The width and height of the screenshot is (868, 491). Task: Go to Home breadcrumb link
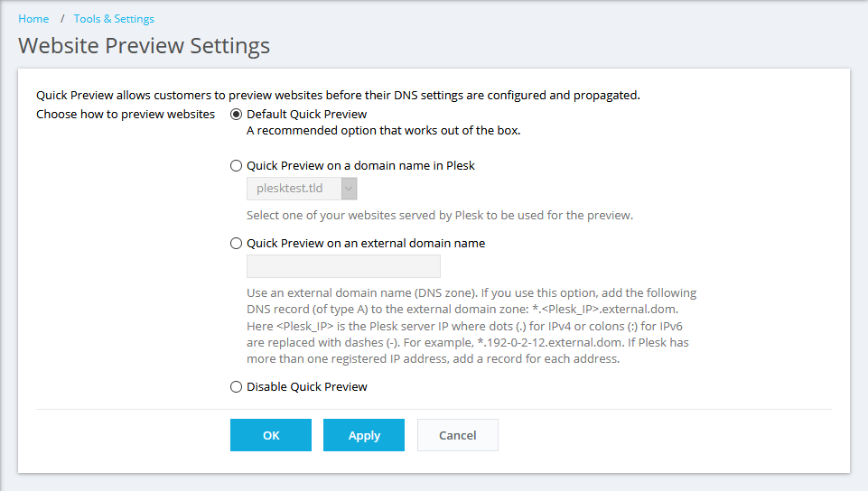click(x=33, y=19)
